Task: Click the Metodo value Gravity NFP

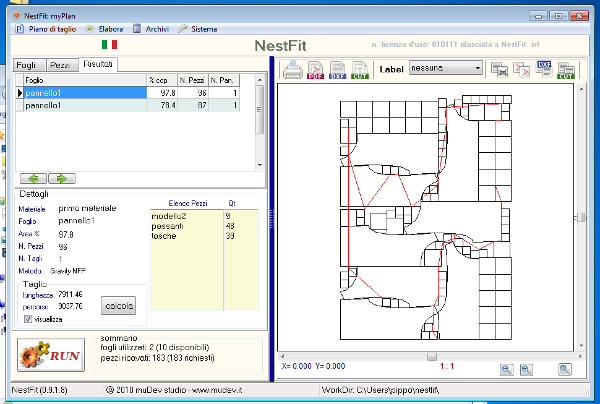Action: coord(68,271)
